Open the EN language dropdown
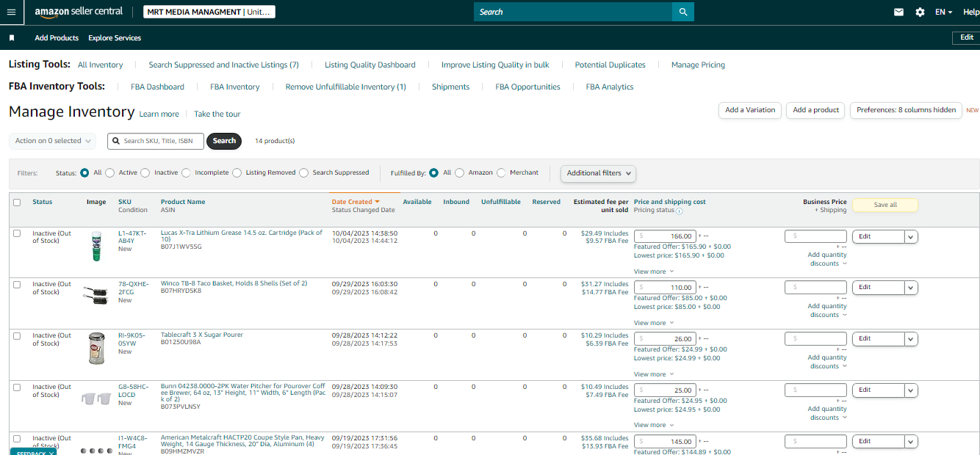This screenshot has width=980, height=455. [943, 12]
